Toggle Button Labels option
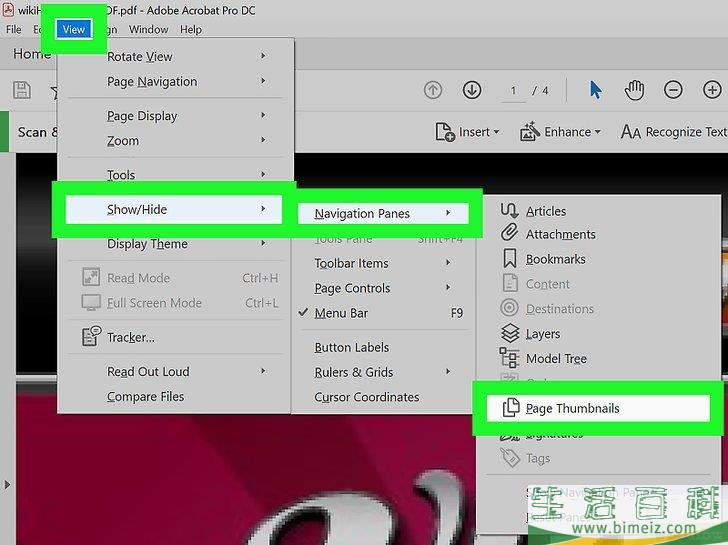Screen dimensions: 728x545 coord(383,348)
